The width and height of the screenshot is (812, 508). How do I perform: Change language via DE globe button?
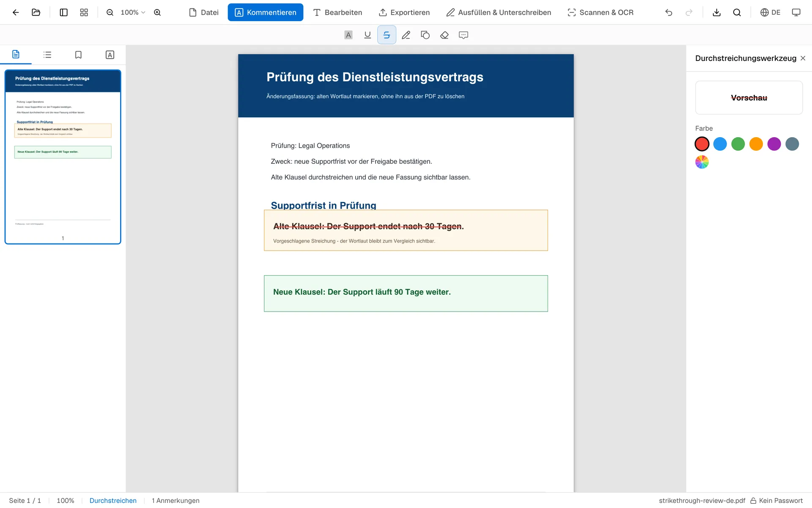pyautogui.click(x=771, y=12)
